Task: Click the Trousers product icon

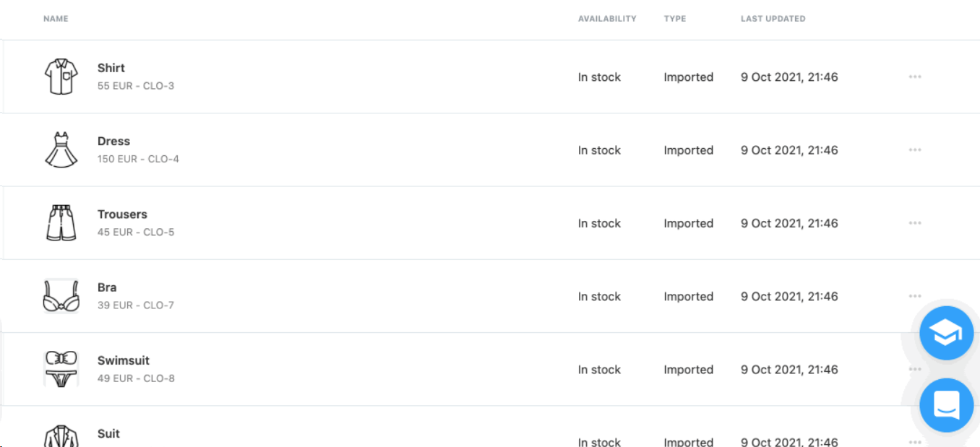Action: pos(61,223)
